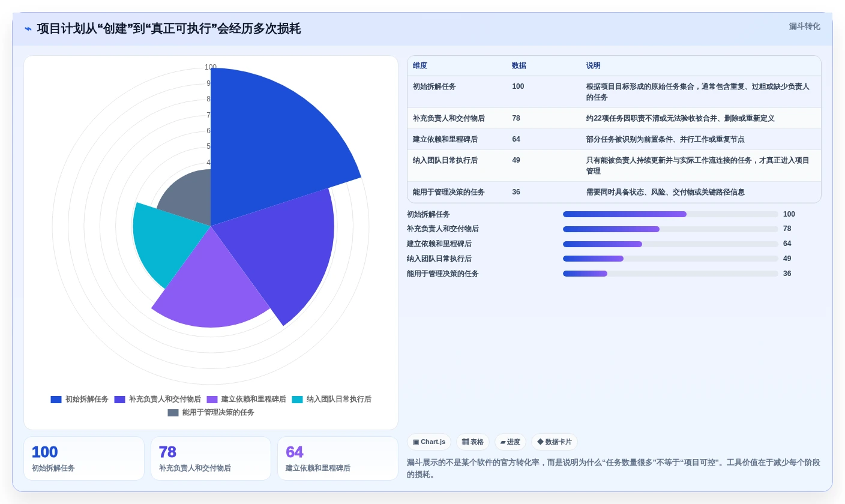Click the 数据卡片 tag chip

pyautogui.click(x=555, y=442)
